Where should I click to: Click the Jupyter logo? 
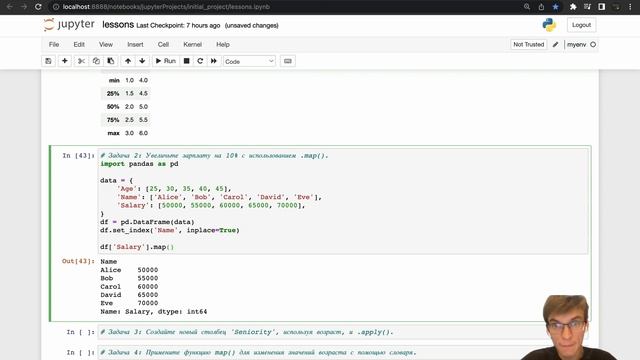tap(69, 25)
